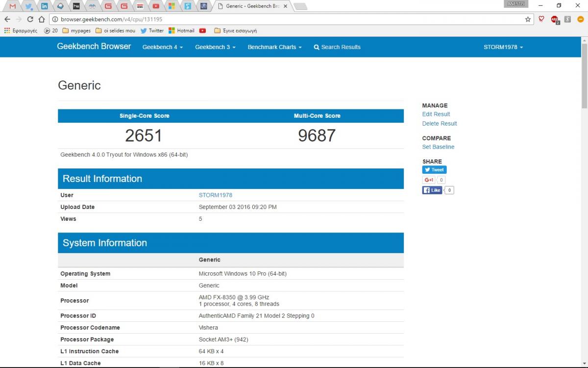
Task: Open the orange circle browser menu icon
Action: [x=581, y=19]
